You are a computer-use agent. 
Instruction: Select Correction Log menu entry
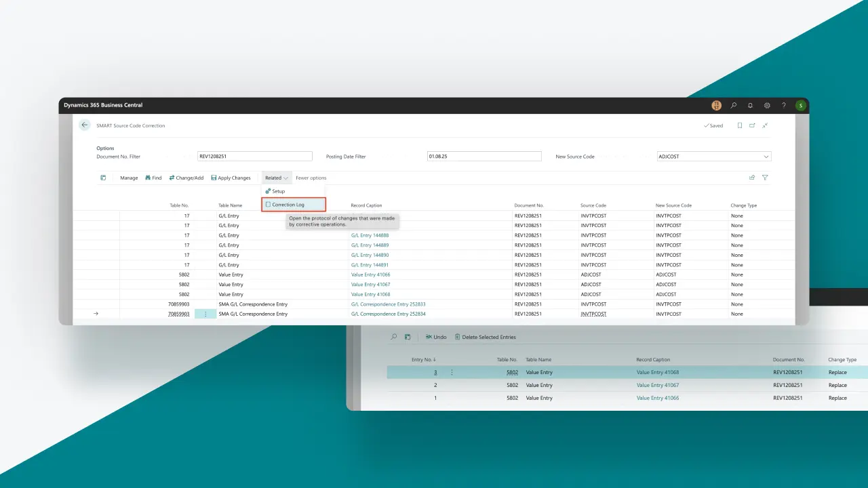pyautogui.click(x=288, y=205)
